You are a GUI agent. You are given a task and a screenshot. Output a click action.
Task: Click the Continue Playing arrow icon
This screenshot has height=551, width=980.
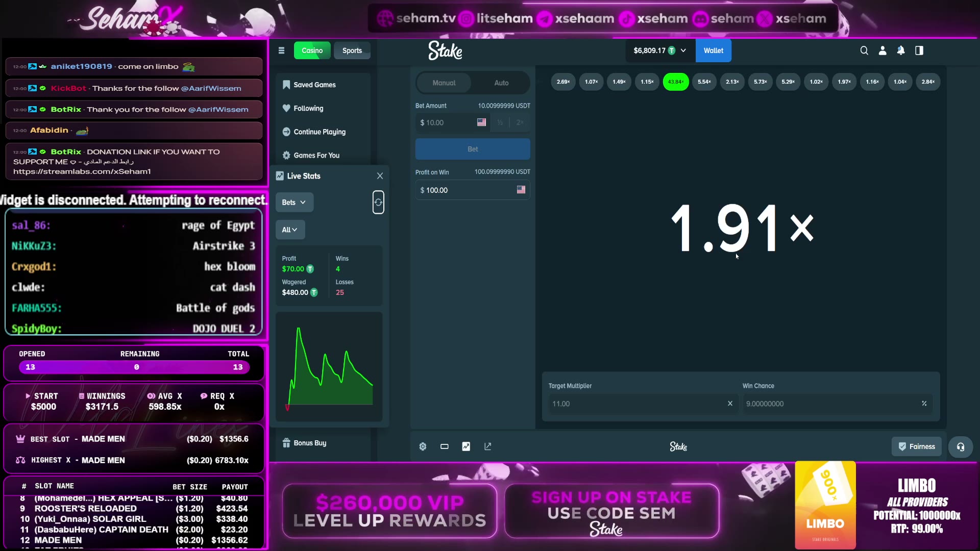point(286,132)
